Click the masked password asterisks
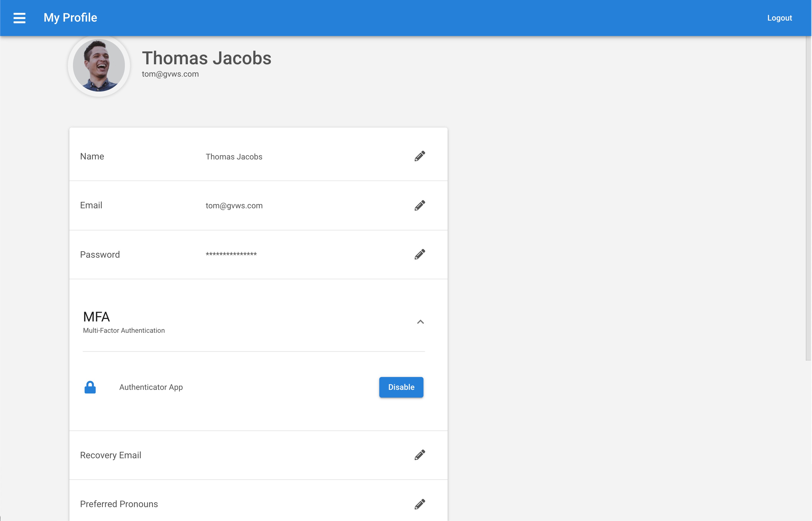 coord(231,254)
